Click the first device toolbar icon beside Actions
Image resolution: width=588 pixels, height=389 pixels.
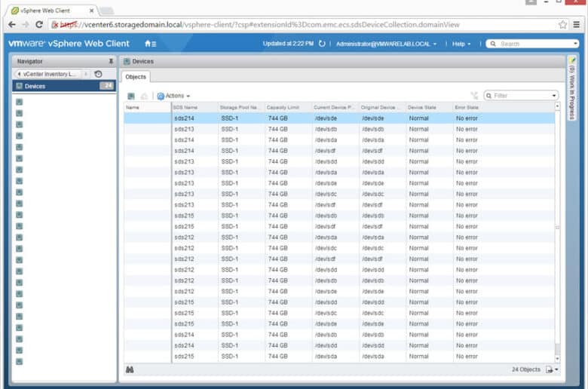click(x=131, y=96)
